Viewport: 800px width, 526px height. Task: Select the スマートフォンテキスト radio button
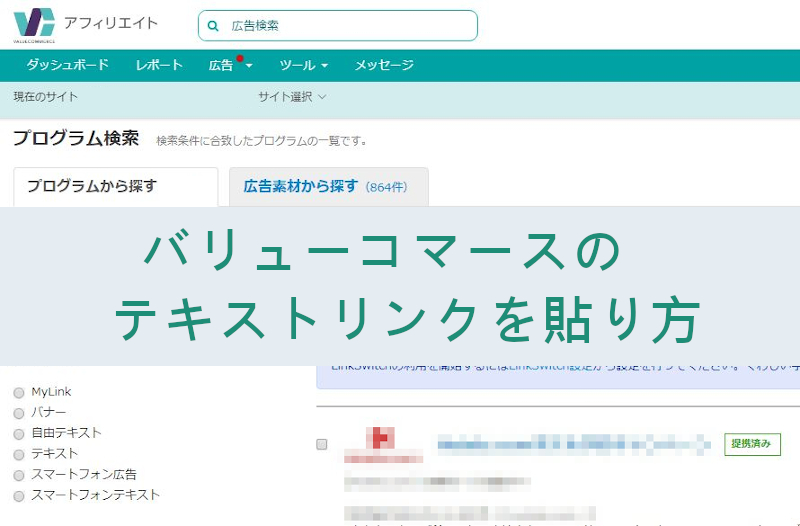[19, 496]
